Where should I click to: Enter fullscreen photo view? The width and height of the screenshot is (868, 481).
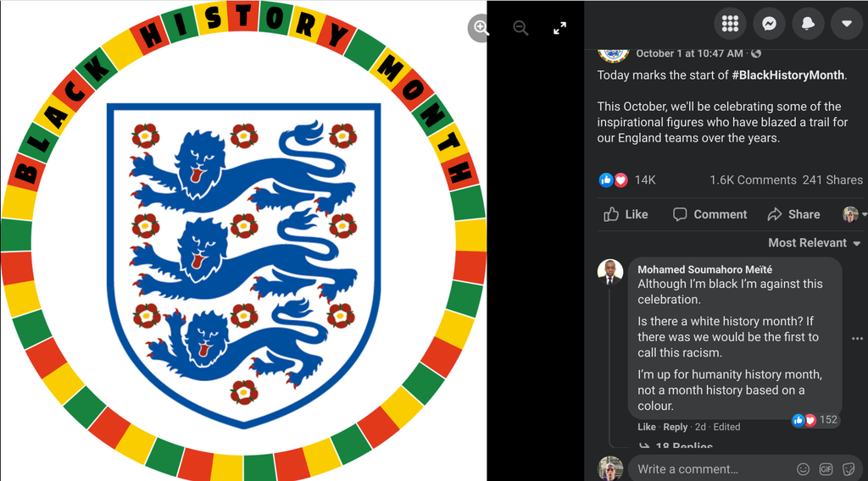click(559, 28)
